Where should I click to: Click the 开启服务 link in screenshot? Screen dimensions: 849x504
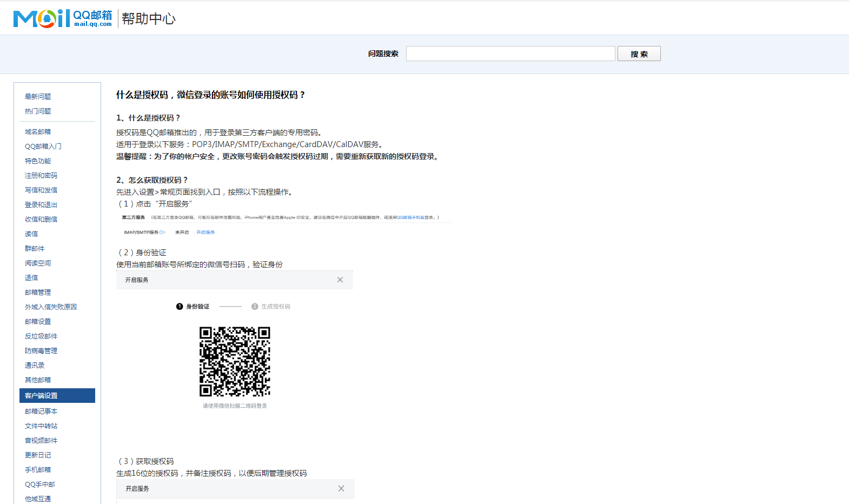205,233
